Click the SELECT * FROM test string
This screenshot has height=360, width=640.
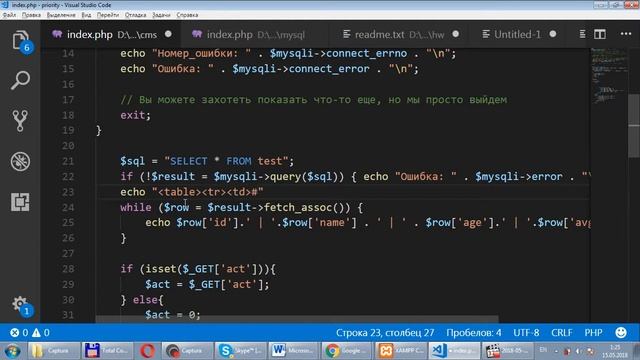coord(226,161)
